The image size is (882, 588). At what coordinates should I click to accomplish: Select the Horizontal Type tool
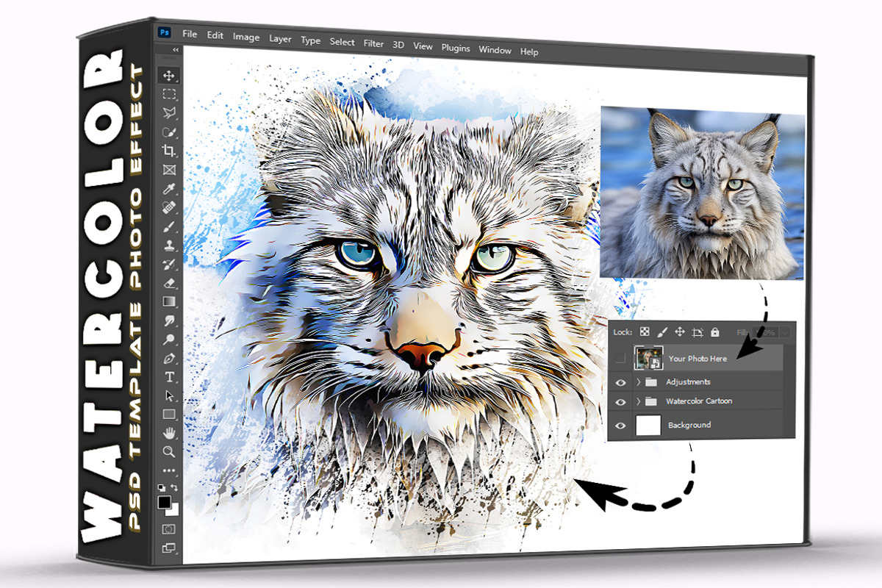[169, 377]
